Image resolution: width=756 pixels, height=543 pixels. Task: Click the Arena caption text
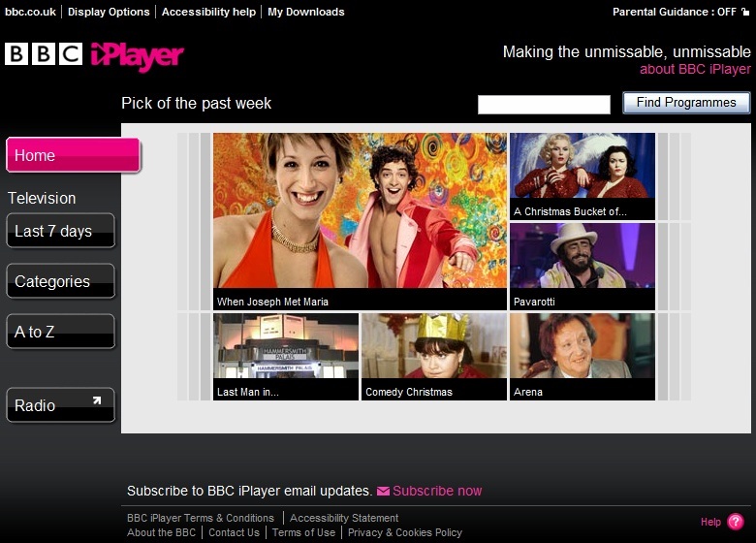pos(528,392)
